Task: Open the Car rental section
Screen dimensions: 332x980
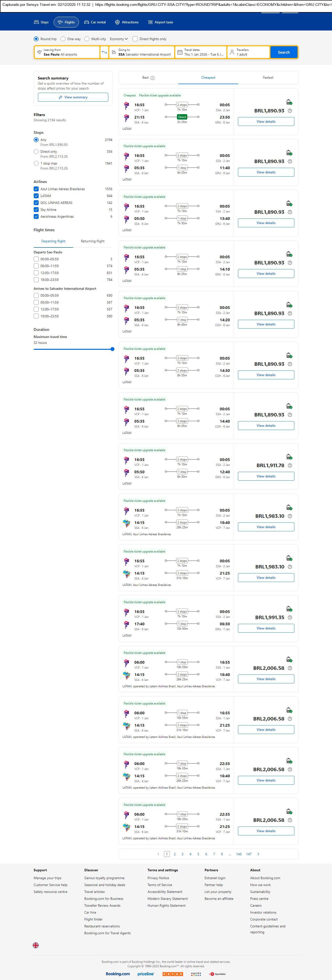Action: [x=95, y=22]
